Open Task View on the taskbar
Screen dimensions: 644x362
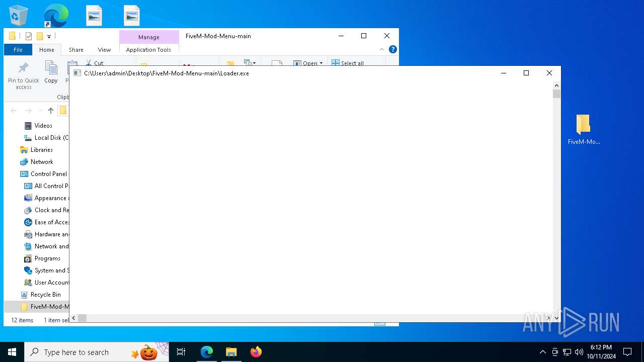181,352
